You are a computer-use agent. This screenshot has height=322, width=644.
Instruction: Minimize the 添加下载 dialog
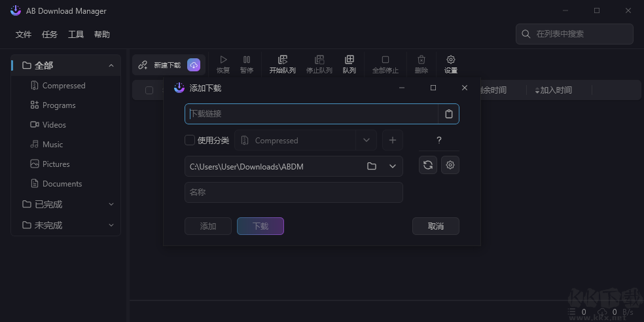(402, 88)
